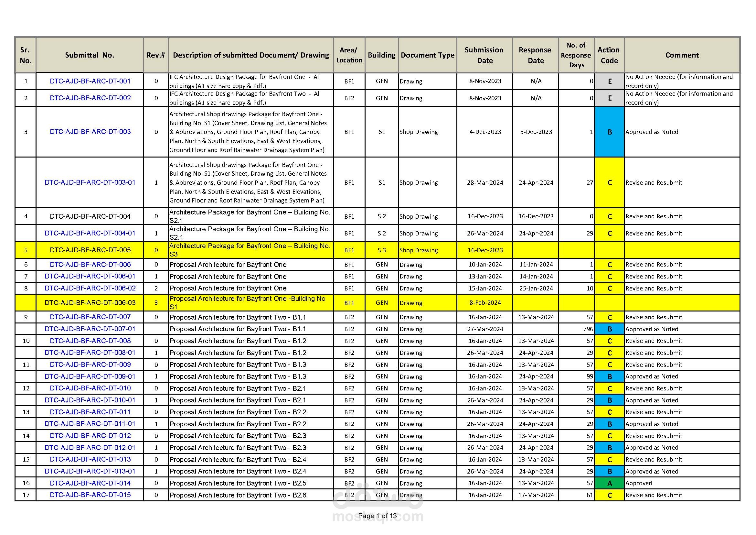Click the DTC-AJD-BF-ARC-DT-010-01 submittal link
756x535 pixels.
(x=90, y=400)
